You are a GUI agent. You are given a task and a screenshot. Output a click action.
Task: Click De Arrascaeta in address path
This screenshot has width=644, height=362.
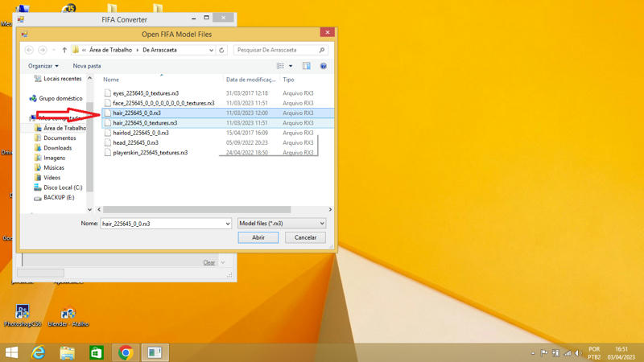[x=159, y=50]
